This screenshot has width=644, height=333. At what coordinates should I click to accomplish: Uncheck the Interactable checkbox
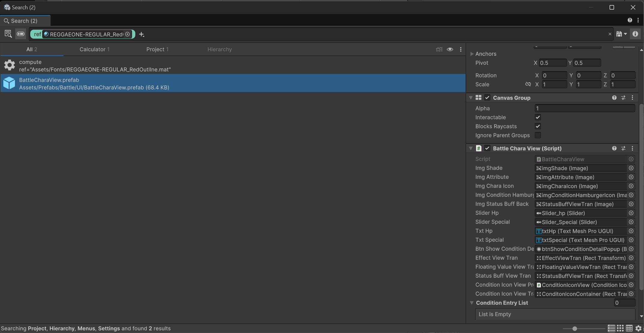click(538, 117)
